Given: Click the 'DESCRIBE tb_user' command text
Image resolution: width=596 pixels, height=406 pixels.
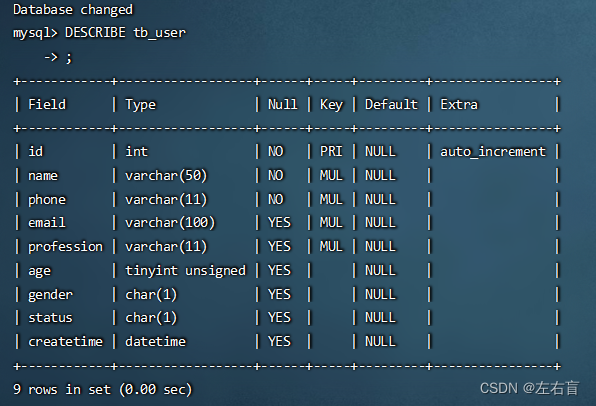Looking at the screenshot, I should coord(125,33).
